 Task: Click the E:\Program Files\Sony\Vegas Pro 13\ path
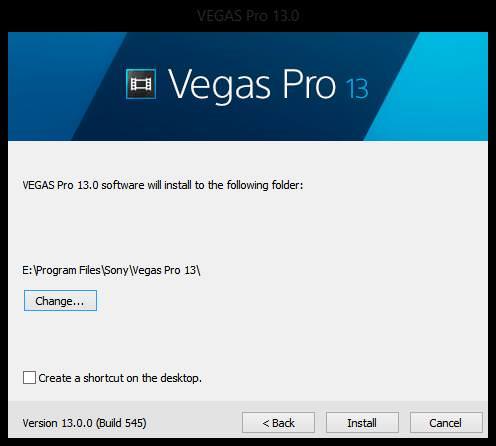tap(111, 270)
